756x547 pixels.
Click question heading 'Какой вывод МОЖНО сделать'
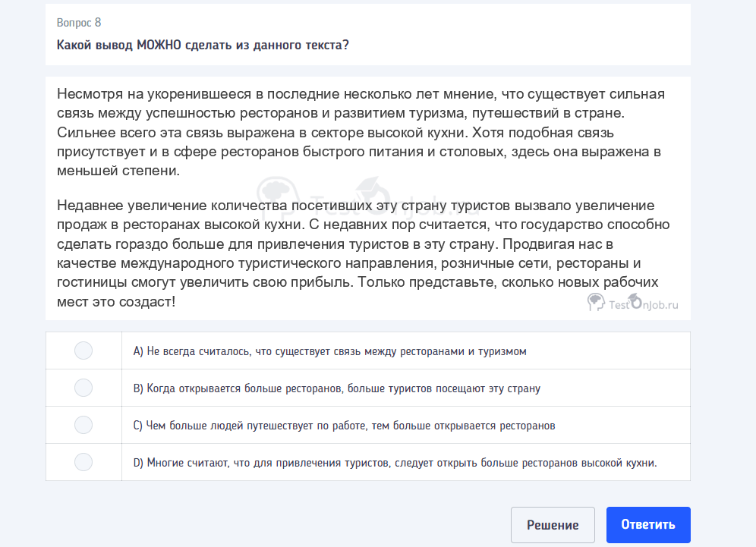tap(203, 45)
